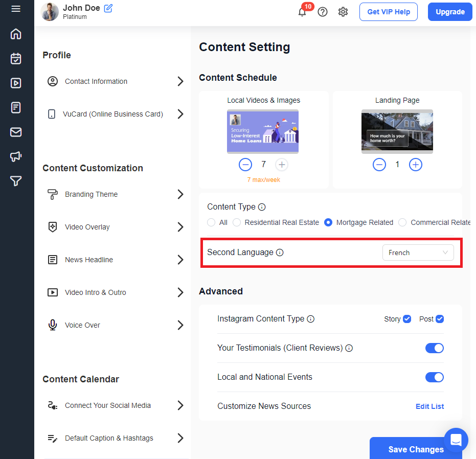
Task: Open the funnel filter sidebar icon
Action: (16, 181)
